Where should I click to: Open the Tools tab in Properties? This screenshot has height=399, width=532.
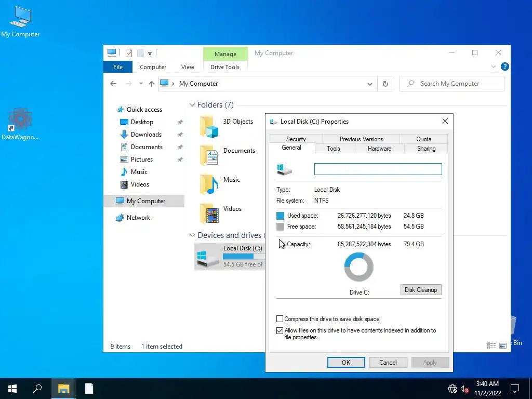333,148
